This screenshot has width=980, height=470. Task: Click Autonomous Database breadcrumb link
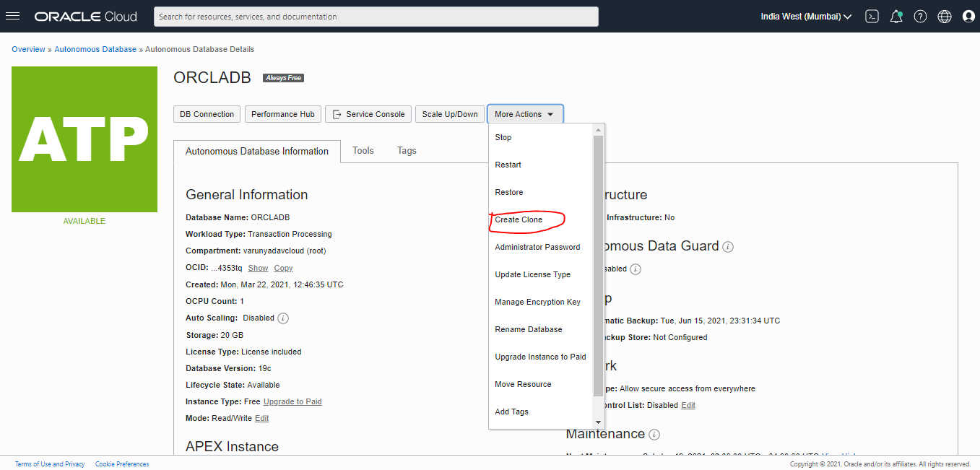[95, 49]
